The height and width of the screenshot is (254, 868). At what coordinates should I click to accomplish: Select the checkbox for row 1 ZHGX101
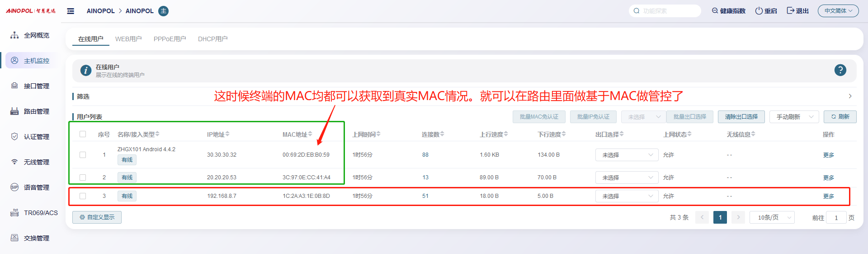click(83, 155)
